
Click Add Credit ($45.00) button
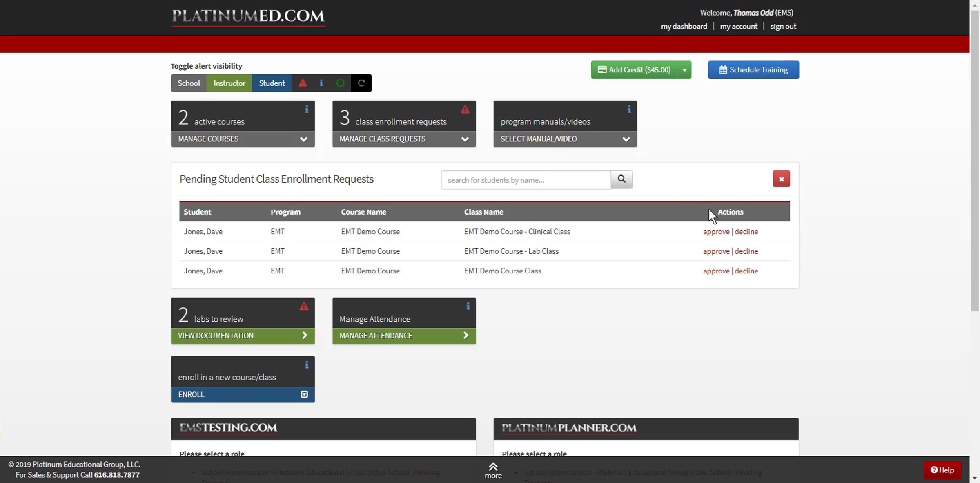634,70
